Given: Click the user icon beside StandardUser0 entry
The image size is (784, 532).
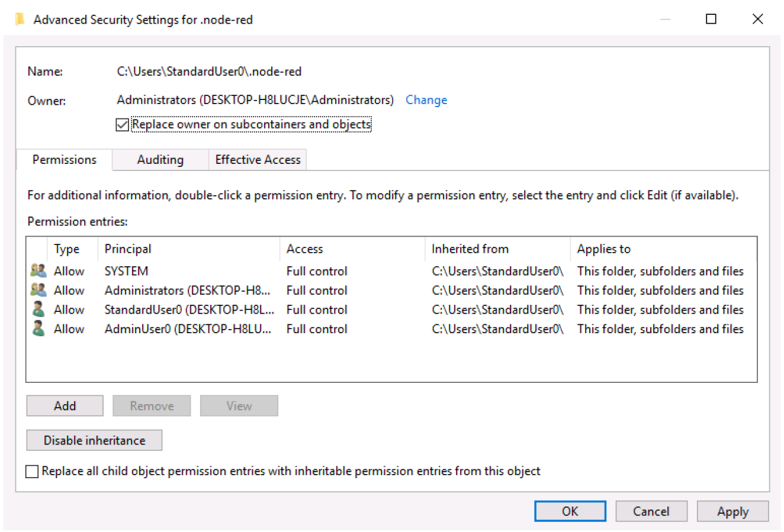Looking at the screenshot, I should click(38, 309).
